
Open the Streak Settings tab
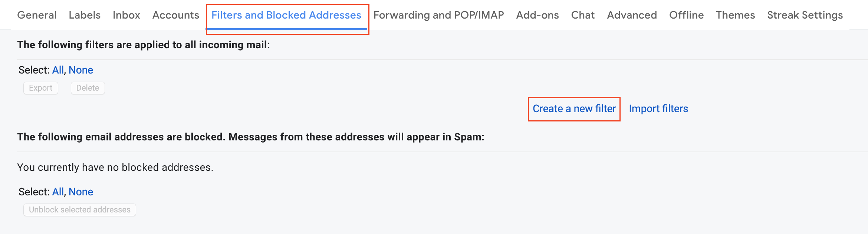click(x=805, y=15)
